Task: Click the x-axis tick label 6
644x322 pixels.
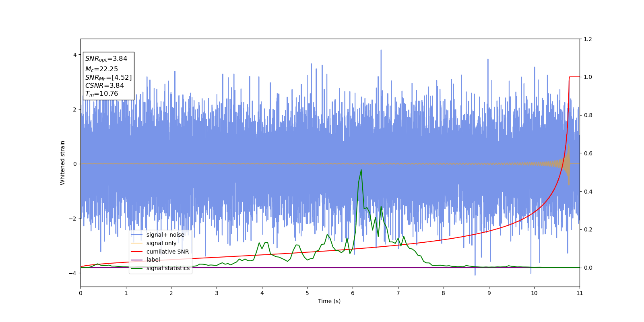Action: click(353, 293)
